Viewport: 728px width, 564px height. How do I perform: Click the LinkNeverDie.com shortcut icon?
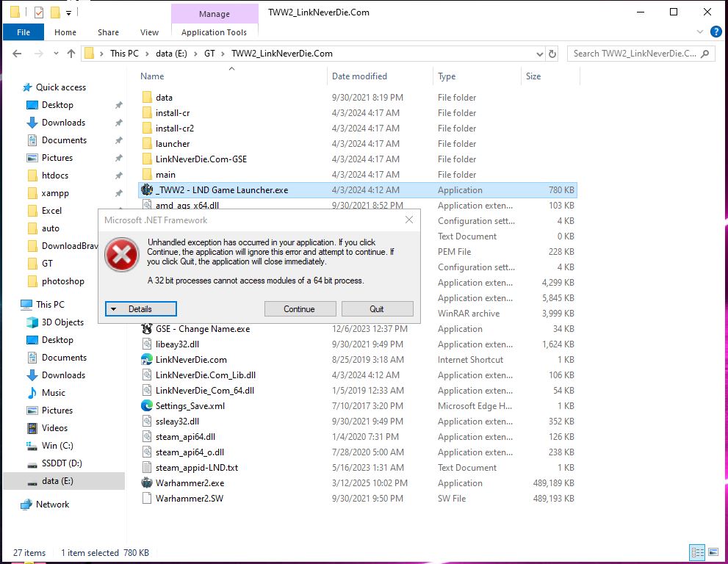click(147, 359)
